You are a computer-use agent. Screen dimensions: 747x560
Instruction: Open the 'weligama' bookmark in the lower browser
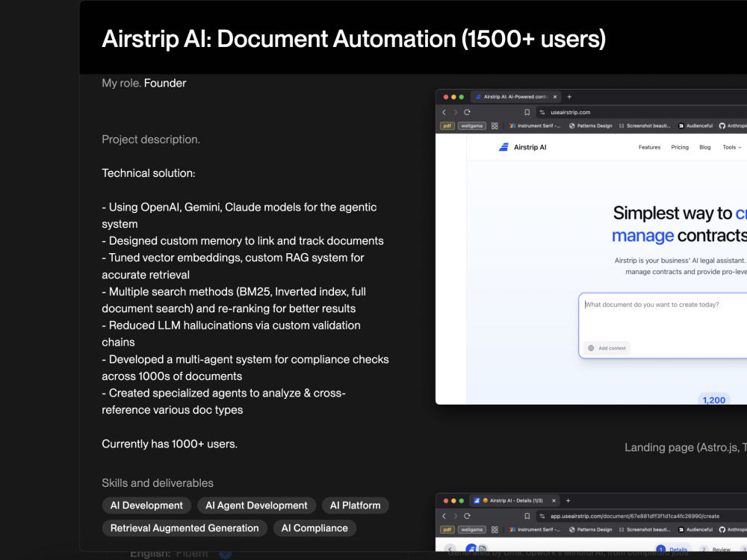point(471,529)
